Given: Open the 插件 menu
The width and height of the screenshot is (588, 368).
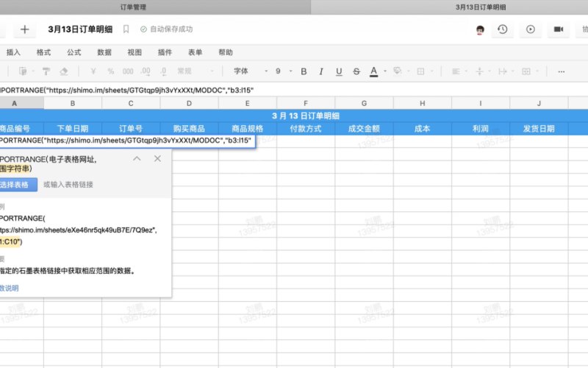Looking at the screenshot, I should (165, 52).
